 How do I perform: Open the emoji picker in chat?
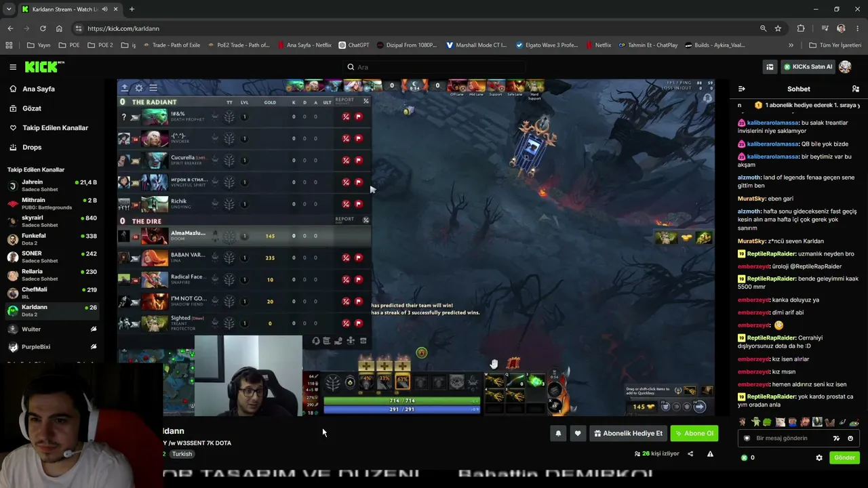tap(850, 439)
